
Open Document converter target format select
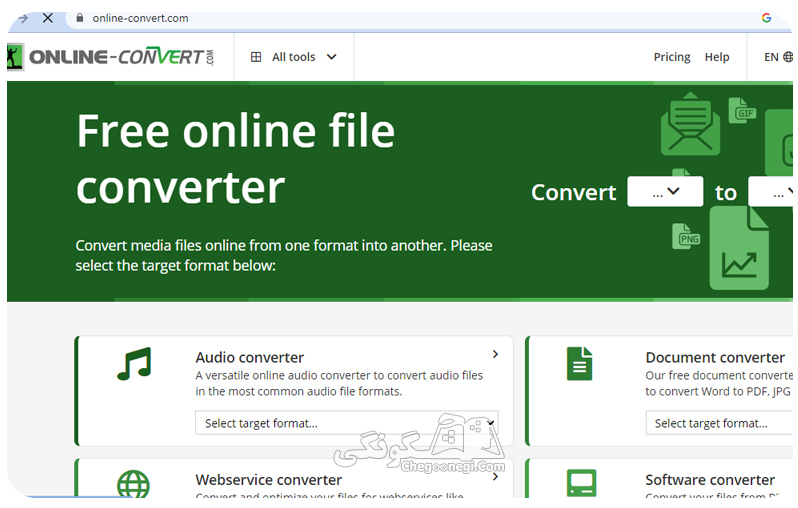pyautogui.click(x=719, y=423)
